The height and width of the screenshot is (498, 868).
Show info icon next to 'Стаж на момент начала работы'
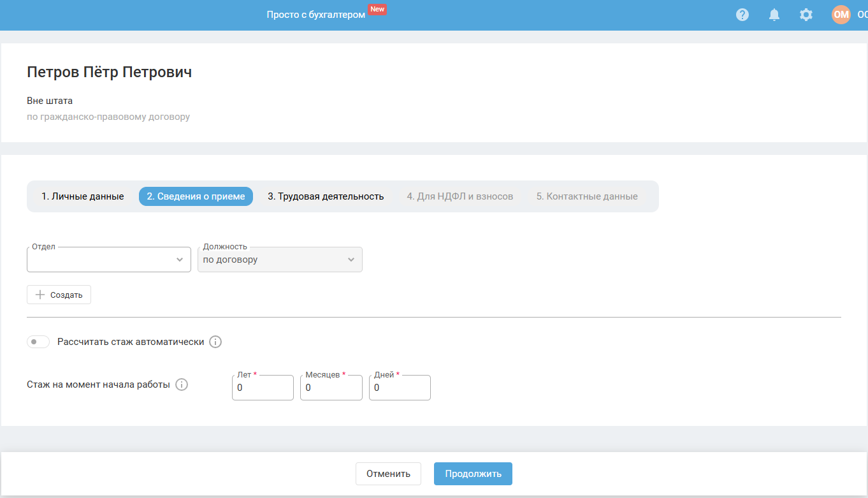[x=182, y=384]
